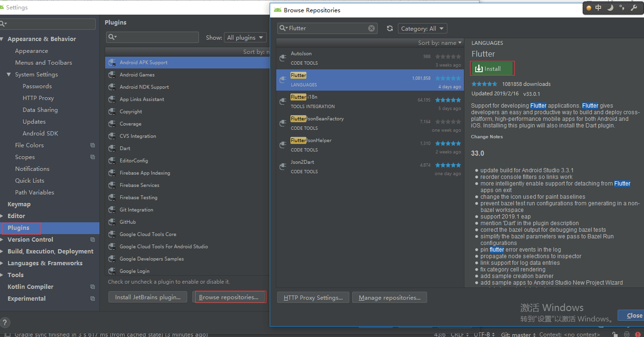
Task: Expand the Version Control node
Action: [x=2, y=240]
